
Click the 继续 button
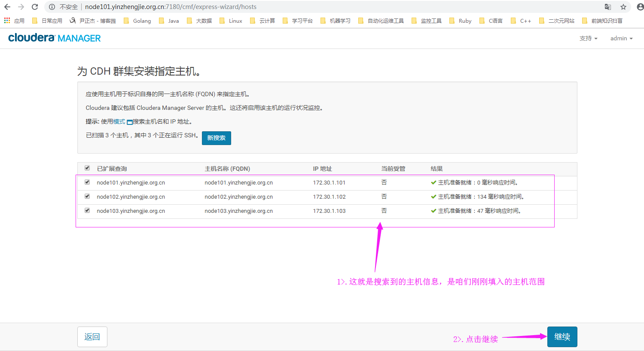click(562, 337)
